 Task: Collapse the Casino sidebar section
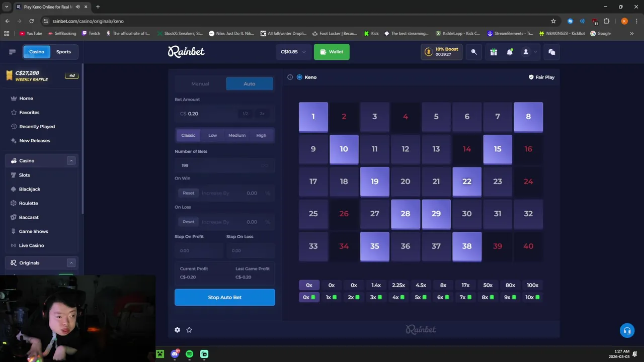point(71,160)
